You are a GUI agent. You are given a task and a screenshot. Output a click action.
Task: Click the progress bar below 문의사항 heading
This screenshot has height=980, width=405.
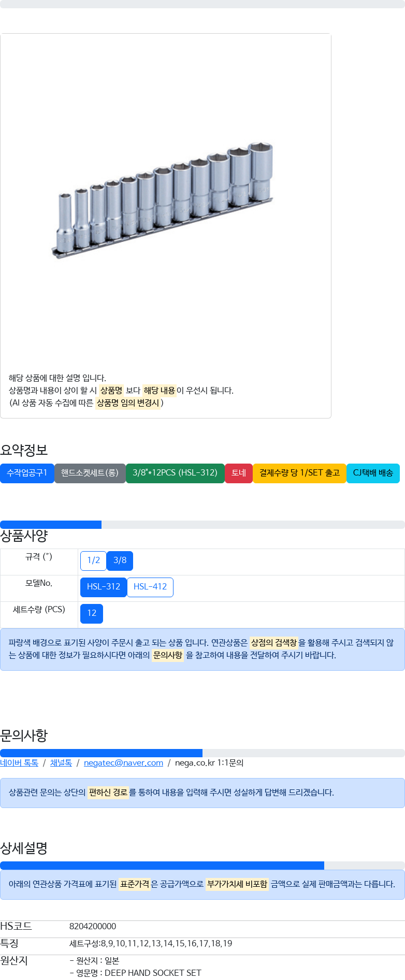pos(202,753)
